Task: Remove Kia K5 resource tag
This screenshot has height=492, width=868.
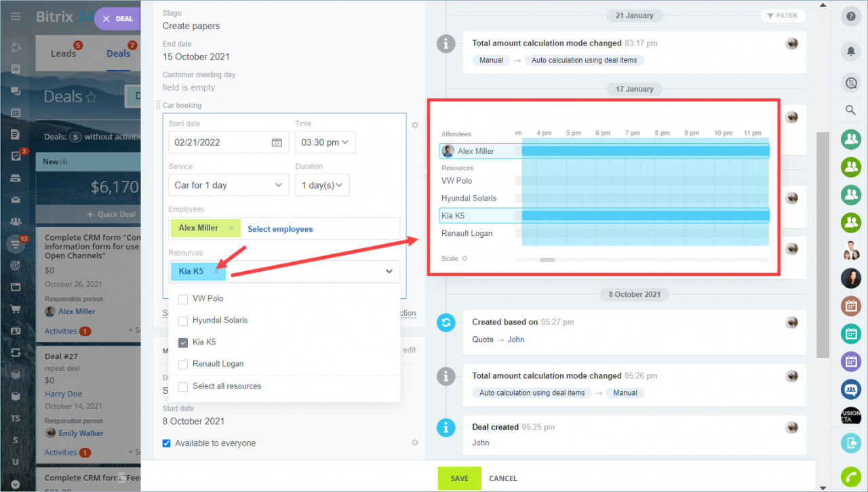Action: [216, 271]
